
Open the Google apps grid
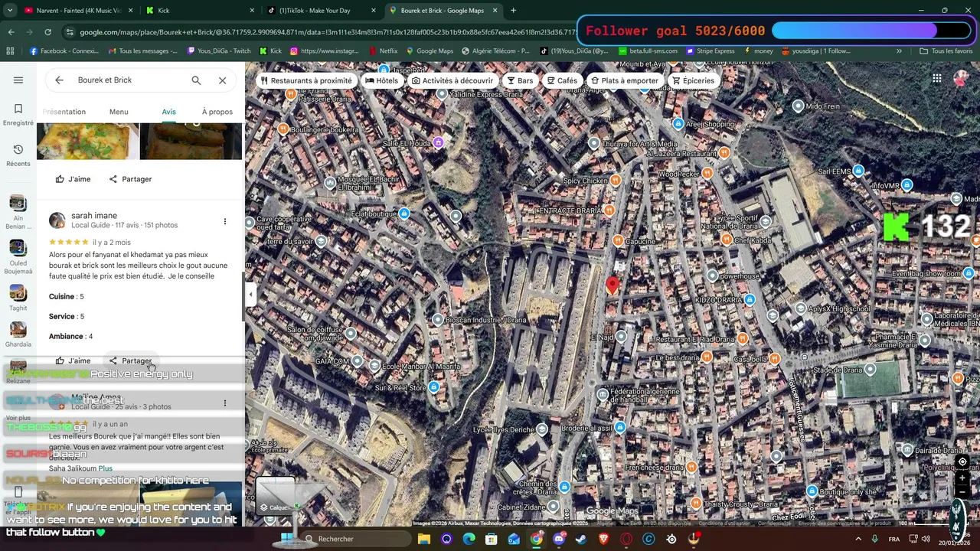pyautogui.click(x=936, y=78)
